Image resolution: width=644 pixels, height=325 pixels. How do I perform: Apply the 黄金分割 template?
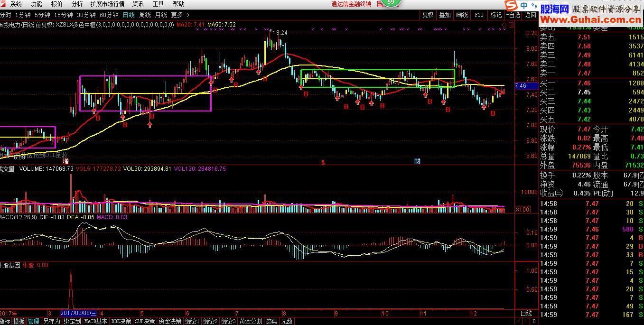pyautogui.click(x=251, y=321)
